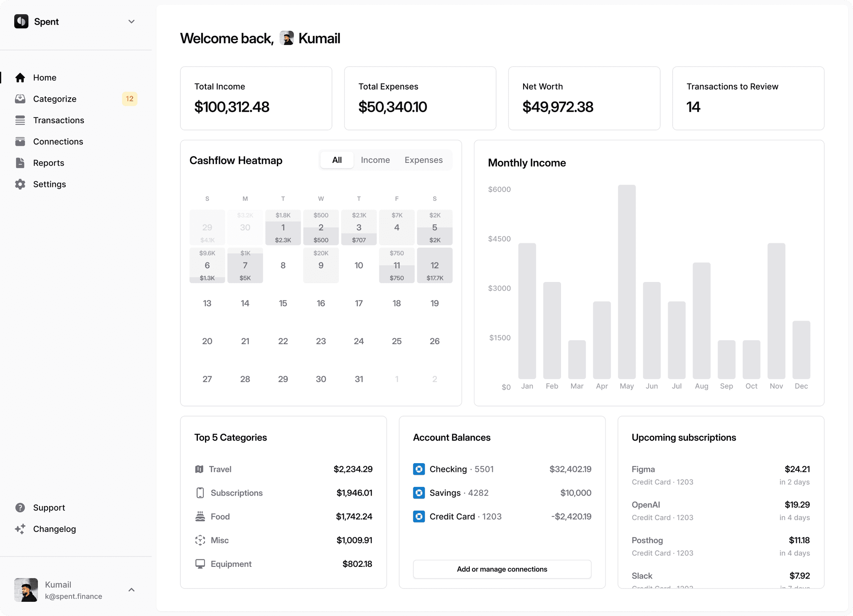Toggle the Spent app dropdown at top left
This screenshot has width=853, height=616.
point(131,21)
